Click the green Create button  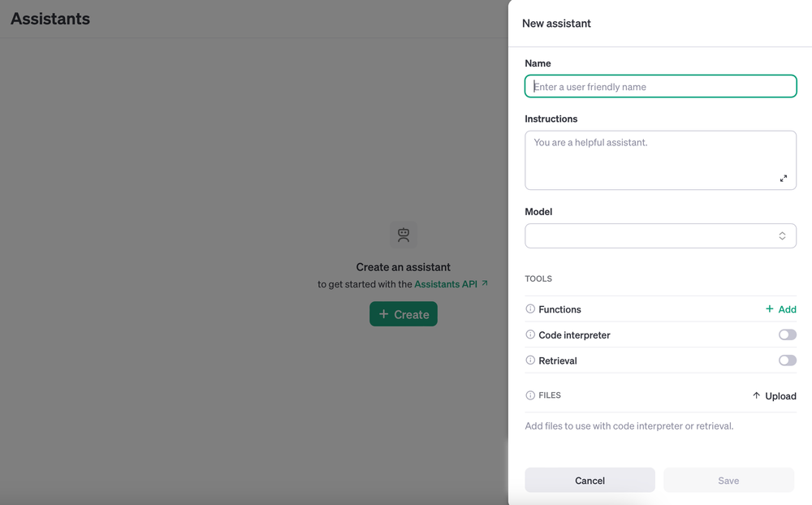[404, 314]
